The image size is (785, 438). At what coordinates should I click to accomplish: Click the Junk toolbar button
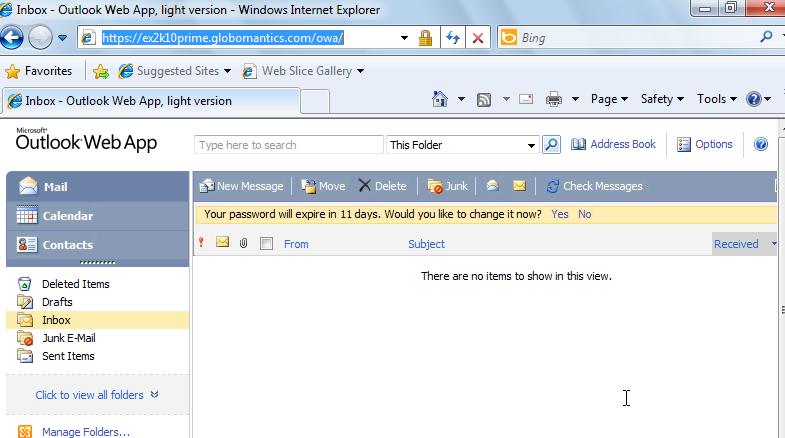tap(447, 186)
